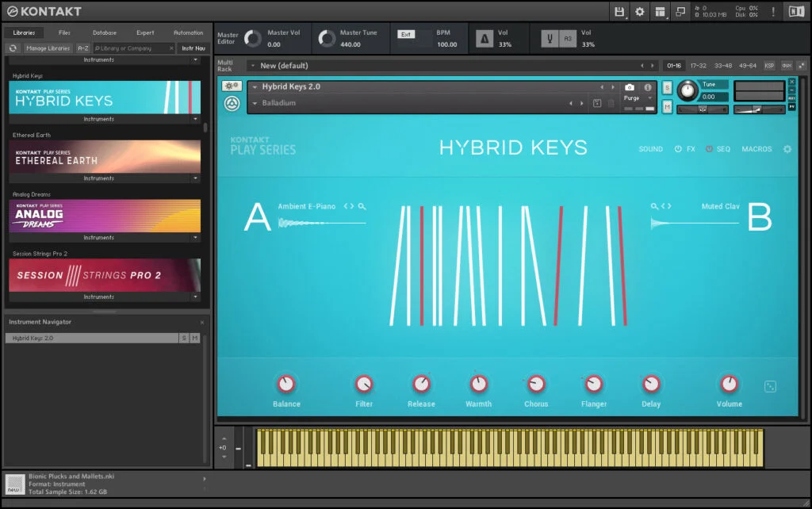Click the metronome icon
This screenshot has width=812, height=509.
pyautogui.click(x=485, y=39)
